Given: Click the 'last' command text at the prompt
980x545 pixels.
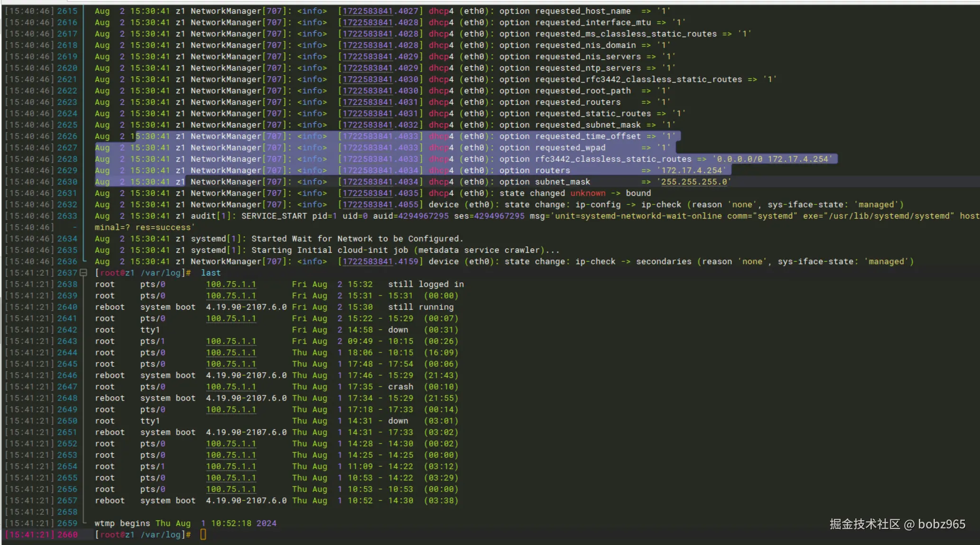Looking at the screenshot, I should click(211, 273).
